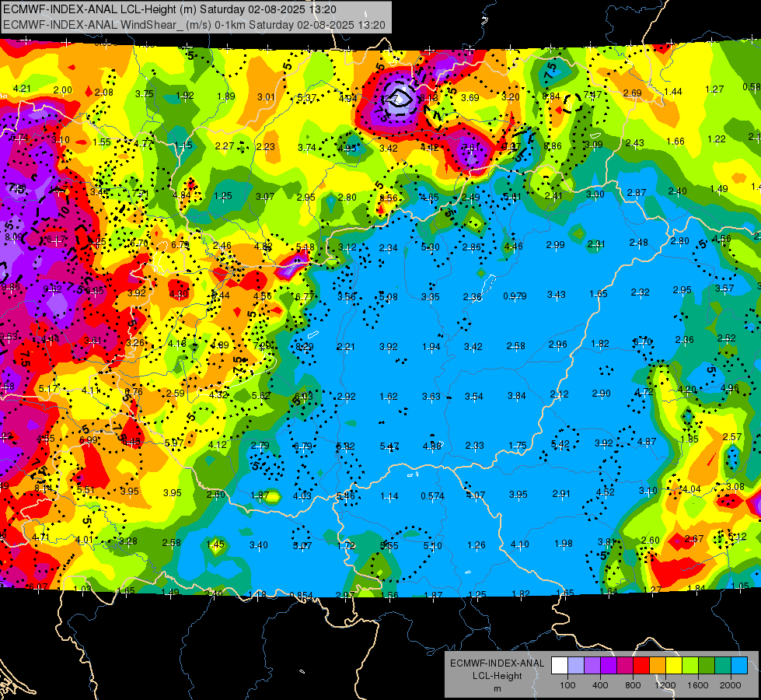Click the wind shear value 3.63

[x=431, y=397]
